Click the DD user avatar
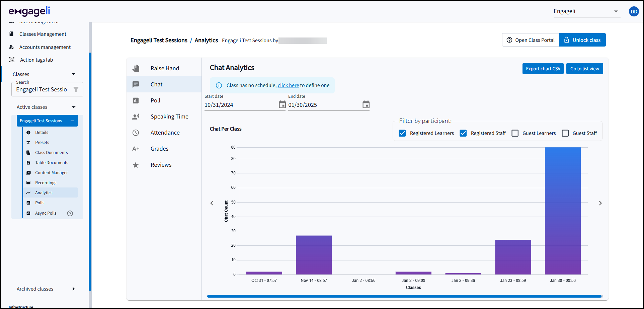Screen dimensions: 644x309 [634, 12]
